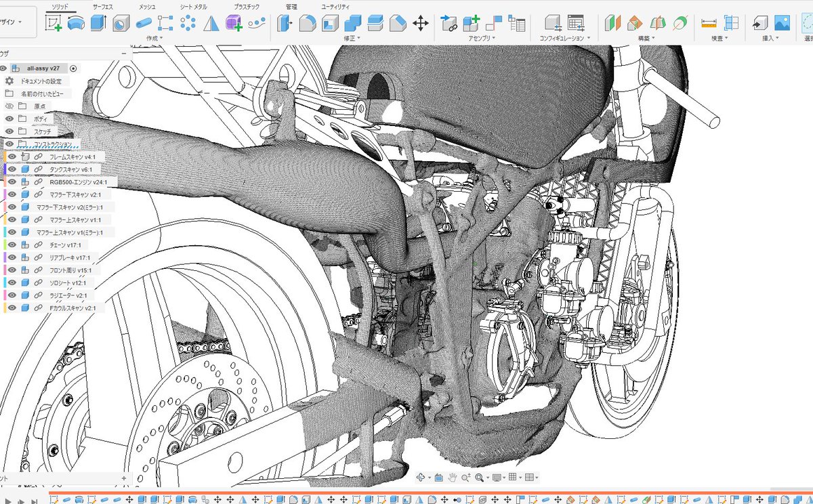Select the Pipe tool icon

point(144,24)
